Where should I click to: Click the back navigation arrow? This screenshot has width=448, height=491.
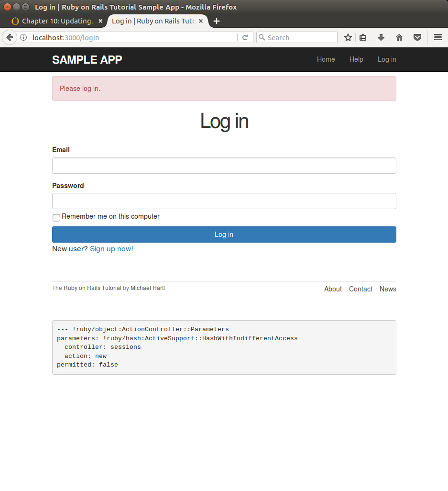tap(10, 37)
